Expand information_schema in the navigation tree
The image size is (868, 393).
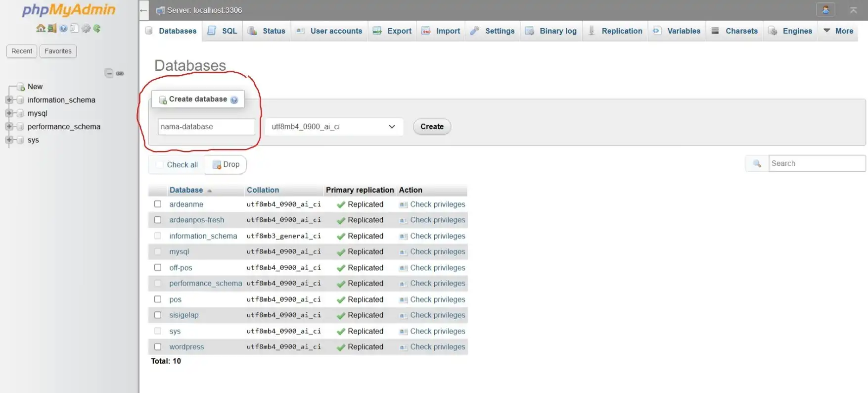coord(9,100)
